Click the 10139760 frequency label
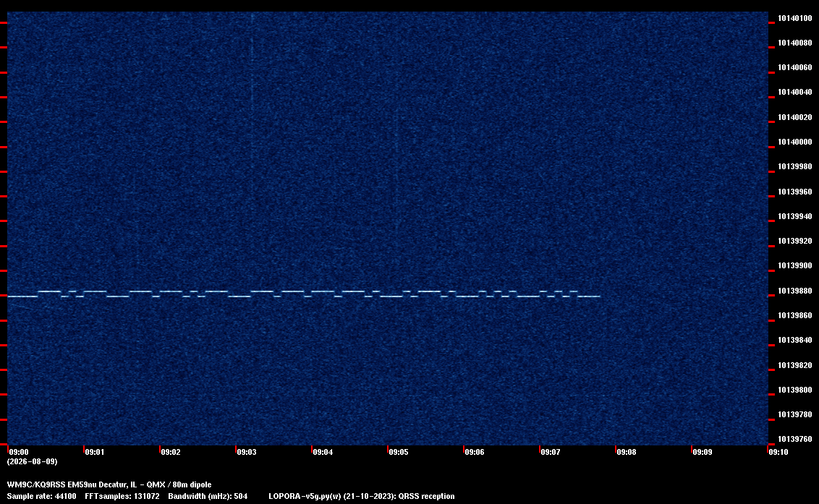This screenshot has width=819, height=504. pos(795,439)
